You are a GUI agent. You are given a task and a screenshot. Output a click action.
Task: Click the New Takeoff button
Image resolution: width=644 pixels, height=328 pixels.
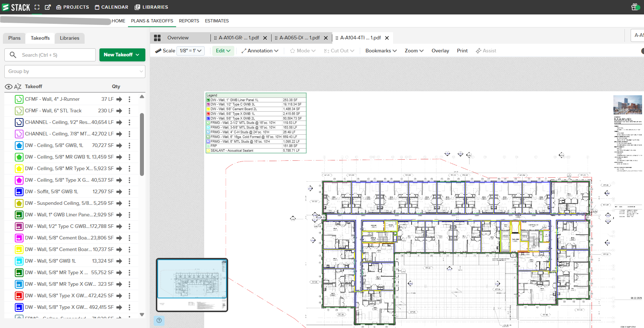122,55
